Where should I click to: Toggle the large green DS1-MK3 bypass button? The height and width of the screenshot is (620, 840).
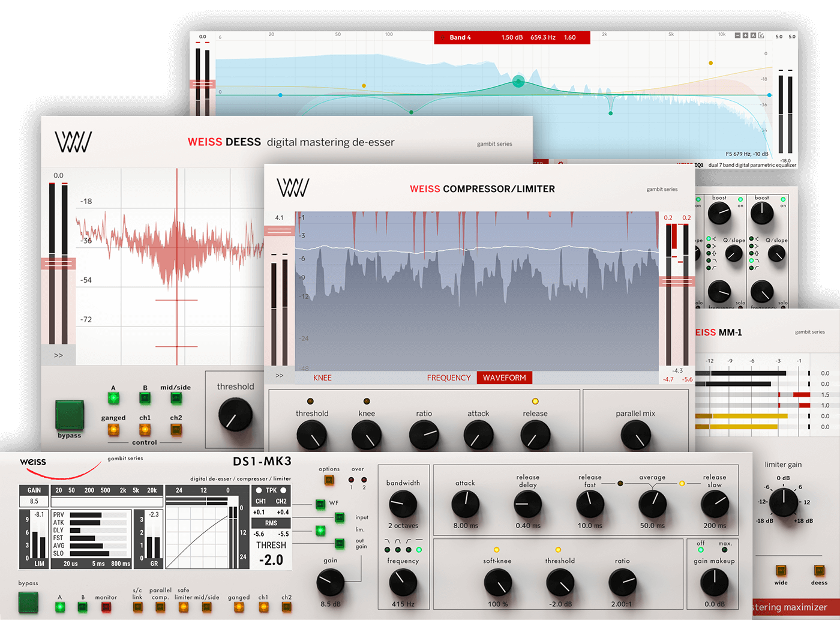[x=28, y=602]
